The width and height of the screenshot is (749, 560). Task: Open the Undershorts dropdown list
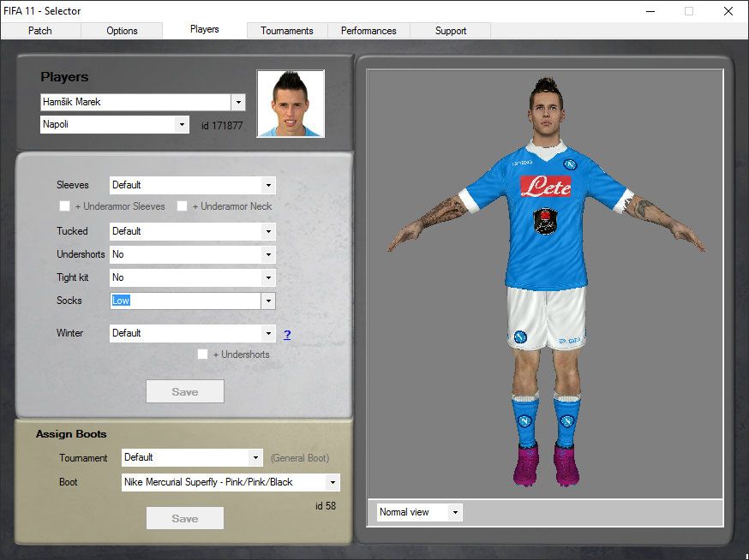coord(267,254)
